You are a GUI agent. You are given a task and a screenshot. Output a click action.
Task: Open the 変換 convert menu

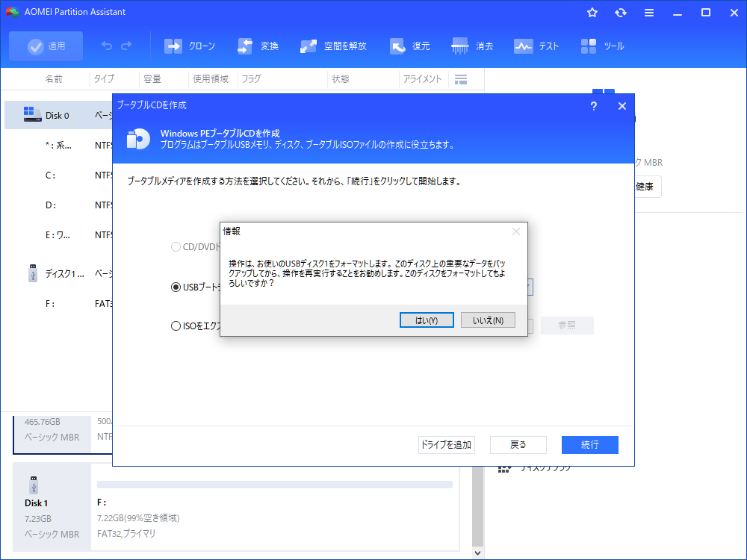point(258,46)
